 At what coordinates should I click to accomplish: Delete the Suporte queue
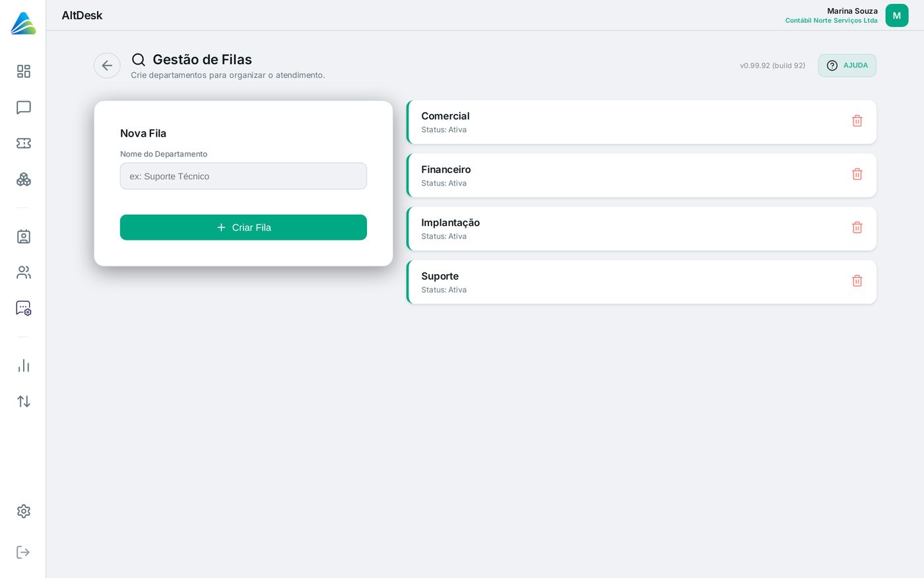[x=857, y=281]
